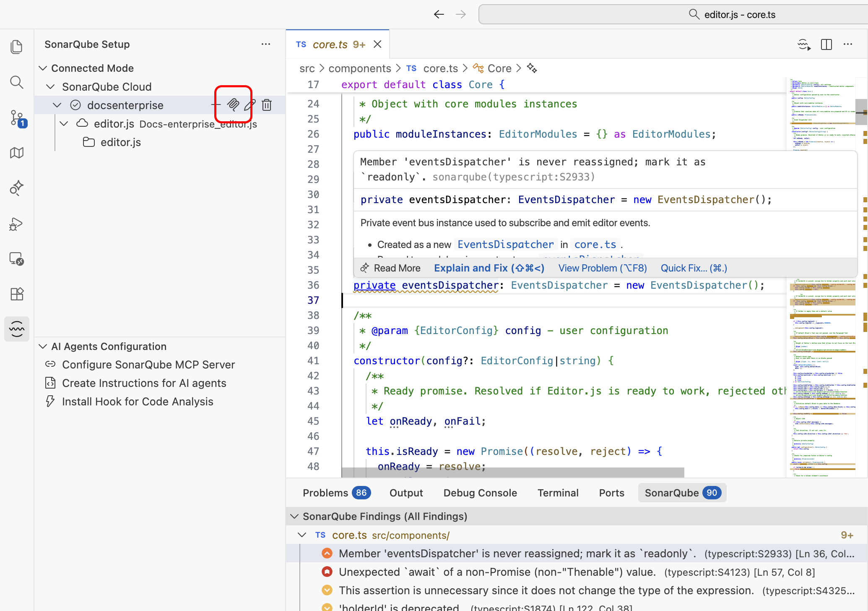This screenshot has height=611, width=868.
Task: Switch to the Terminal tab
Action: (558, 493)
